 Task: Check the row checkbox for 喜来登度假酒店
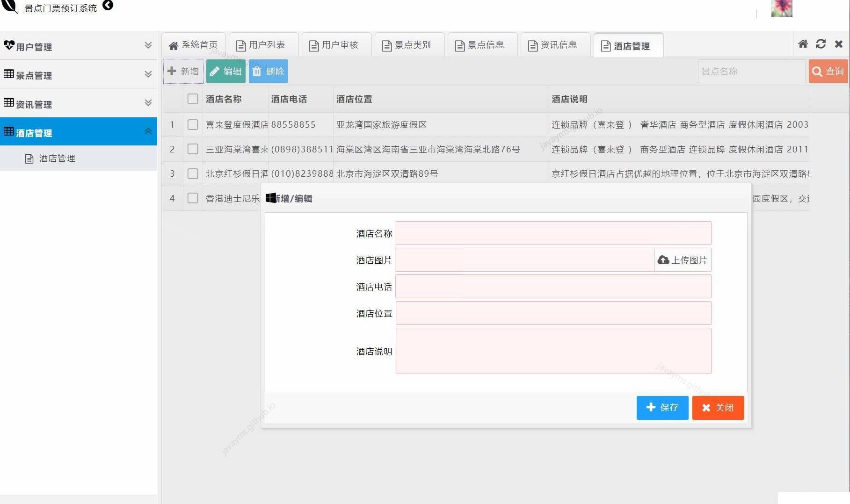(192, 124)
